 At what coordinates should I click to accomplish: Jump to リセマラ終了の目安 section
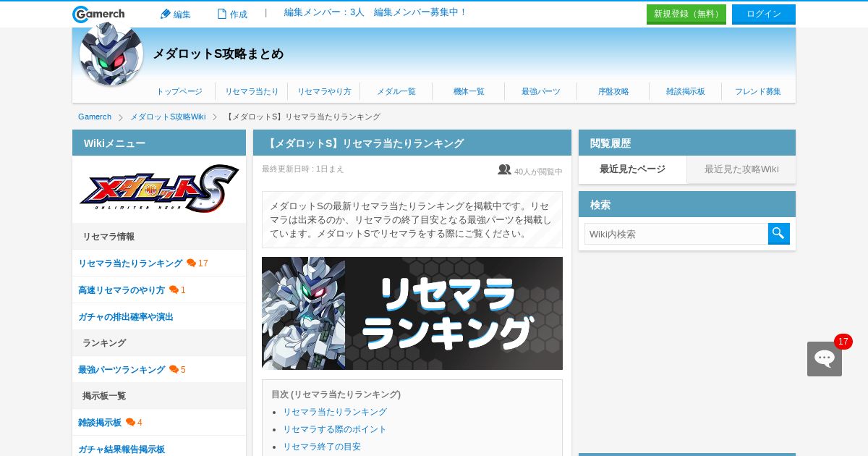(x=322, y=447)
